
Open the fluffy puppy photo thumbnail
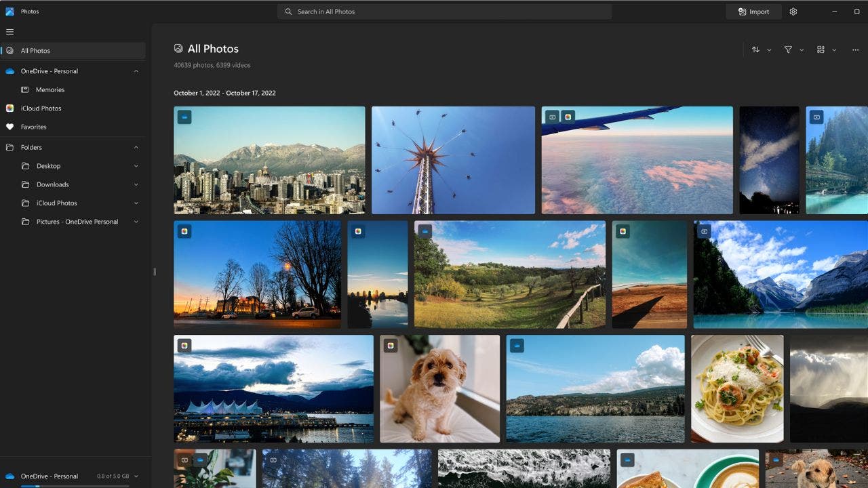pos(439,389)
